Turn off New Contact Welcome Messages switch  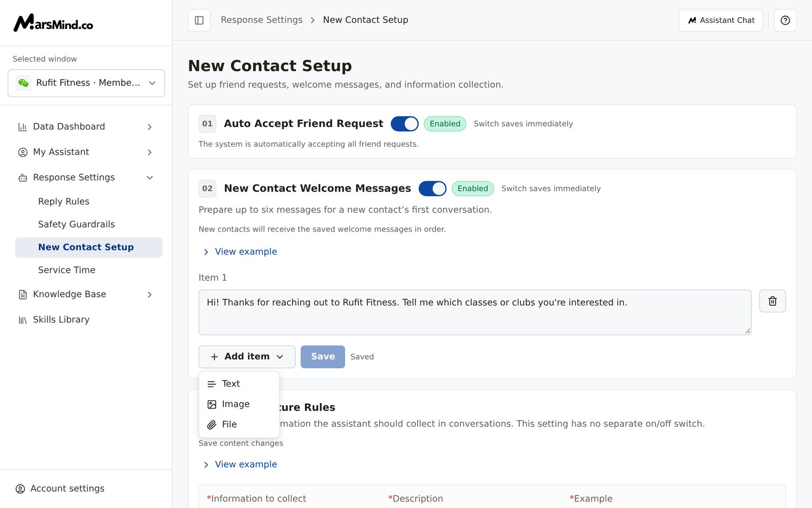click(432, 188)
